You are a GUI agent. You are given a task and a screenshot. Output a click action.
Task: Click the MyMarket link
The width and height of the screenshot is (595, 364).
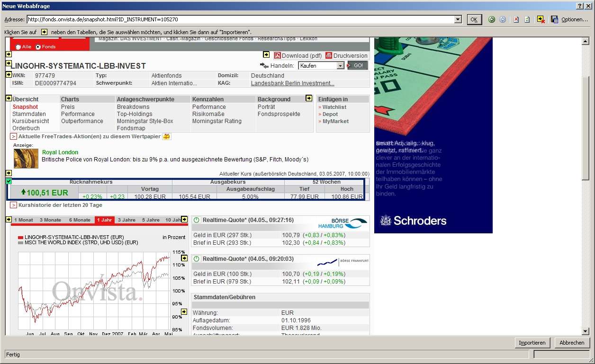(x=335, y=121)
